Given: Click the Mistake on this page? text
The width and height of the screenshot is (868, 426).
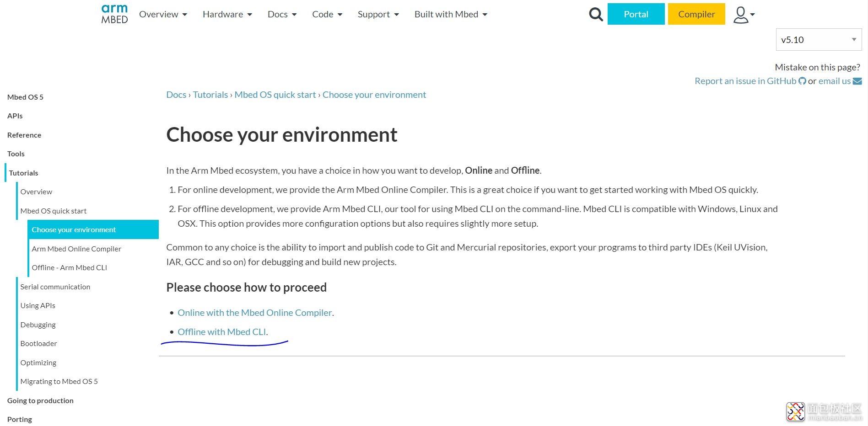Looking at the screenshot, I should [x=818, y=67].
